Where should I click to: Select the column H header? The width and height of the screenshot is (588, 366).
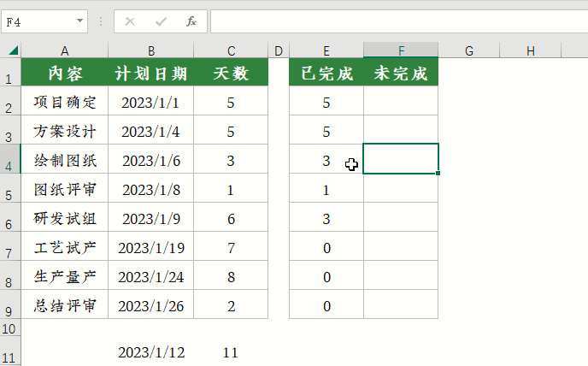click(x=530, y=50)
